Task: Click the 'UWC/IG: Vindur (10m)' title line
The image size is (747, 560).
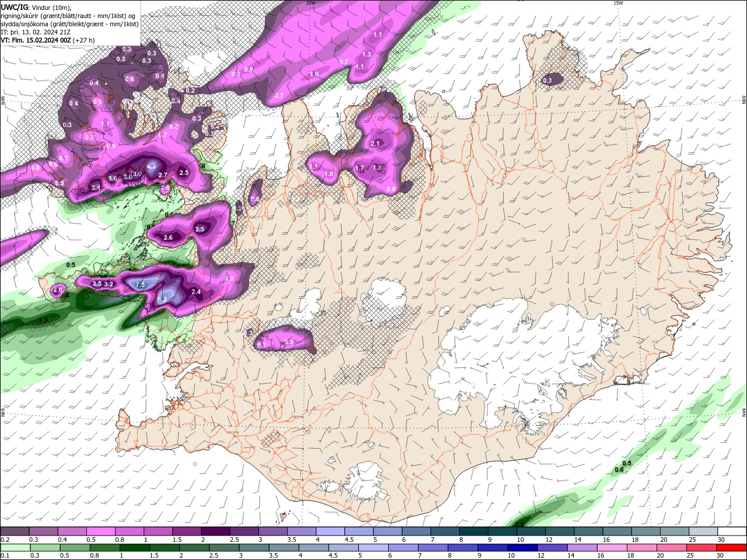Action: [36, 7]
